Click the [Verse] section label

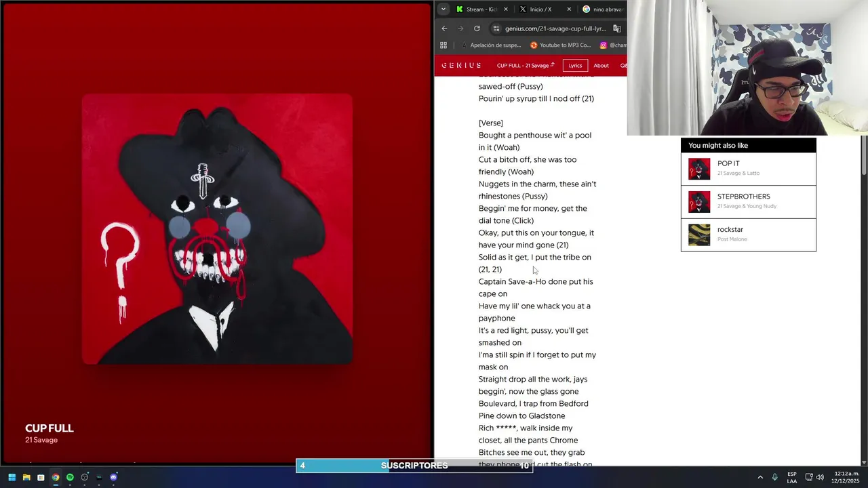[491, 123]
